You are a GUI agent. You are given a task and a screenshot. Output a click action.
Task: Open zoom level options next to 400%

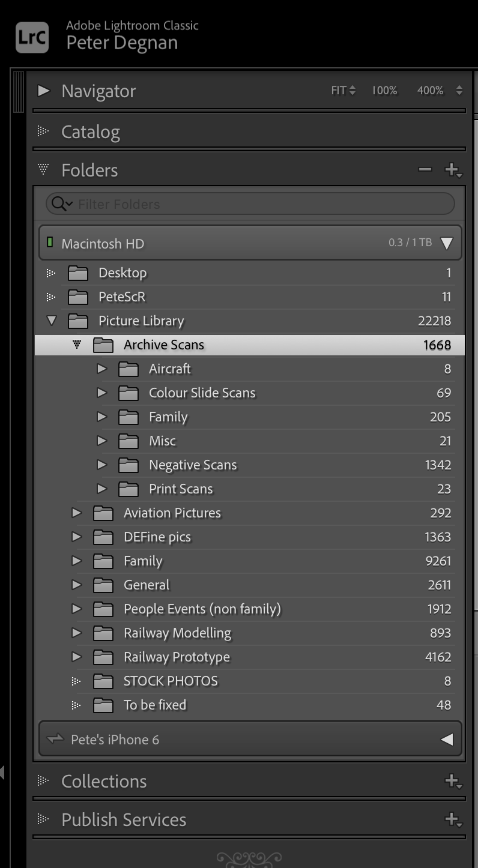pyautogui.click(x=459, y=91)
